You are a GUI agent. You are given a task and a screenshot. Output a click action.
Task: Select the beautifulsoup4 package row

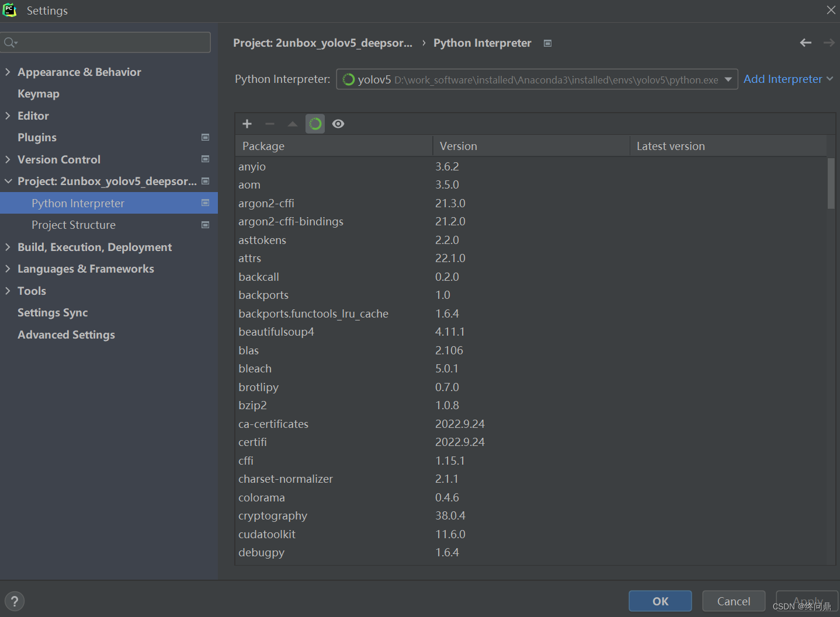point(531,332)
